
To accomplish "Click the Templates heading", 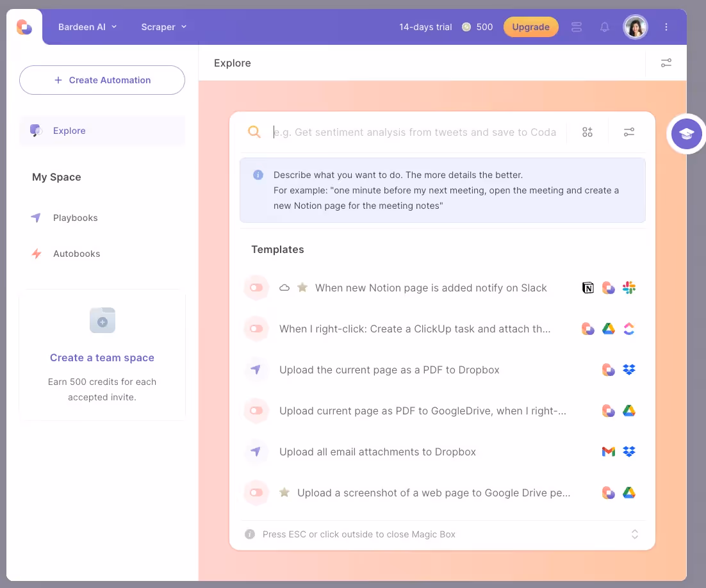I will (x=278, y=249).
